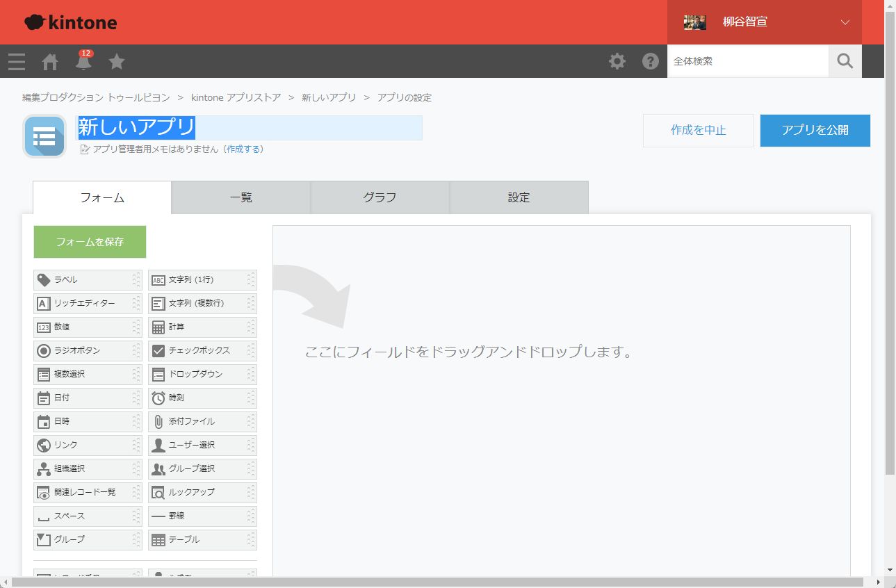This screenshot has width=896, height=588.
Task: Select the 日付 field
Action: coord(88,398)
